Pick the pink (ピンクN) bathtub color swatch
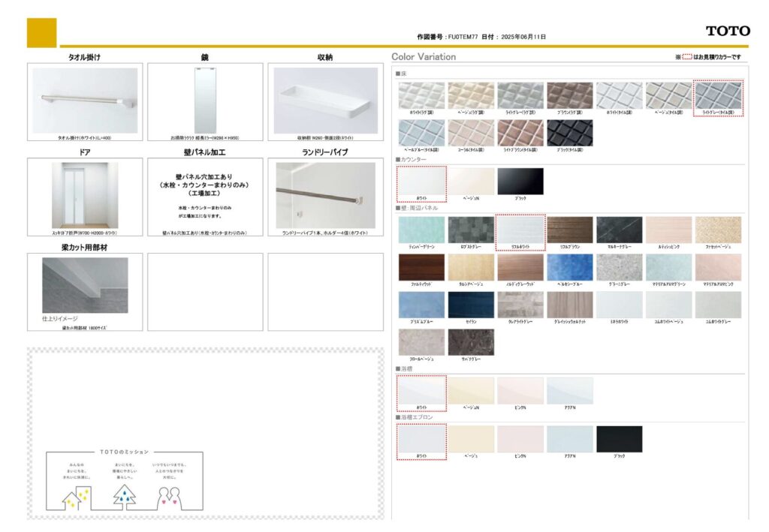Viewport: 769px width, 532px height. click(520, 390)
